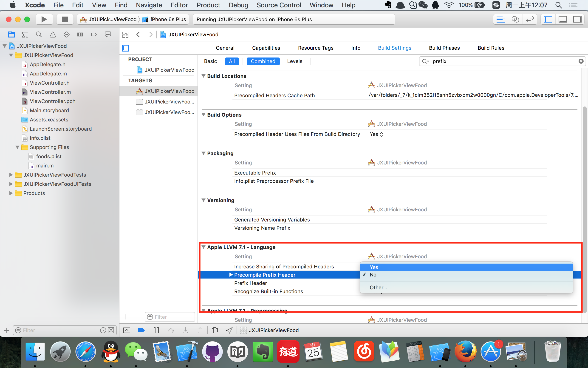Click the Stop button in toolbar
The width and height of the screenshot is (588, 368).
coord(65,19)
